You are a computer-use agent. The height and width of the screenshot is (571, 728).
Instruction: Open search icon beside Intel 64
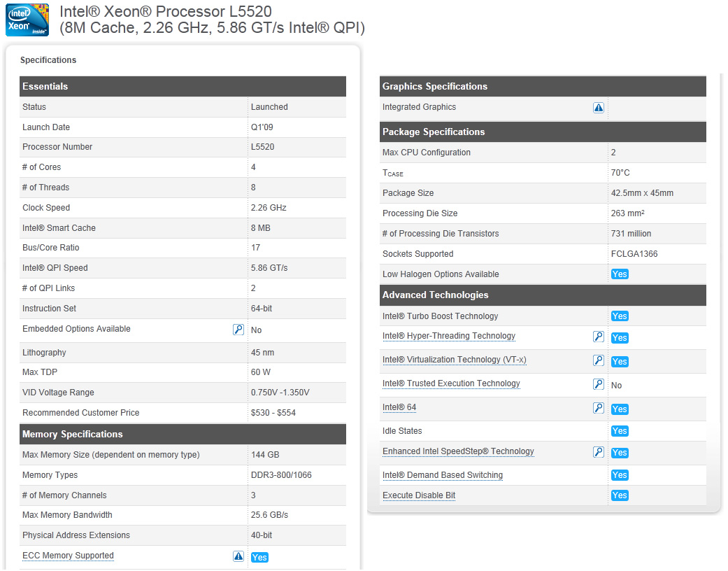click(599, 408)
